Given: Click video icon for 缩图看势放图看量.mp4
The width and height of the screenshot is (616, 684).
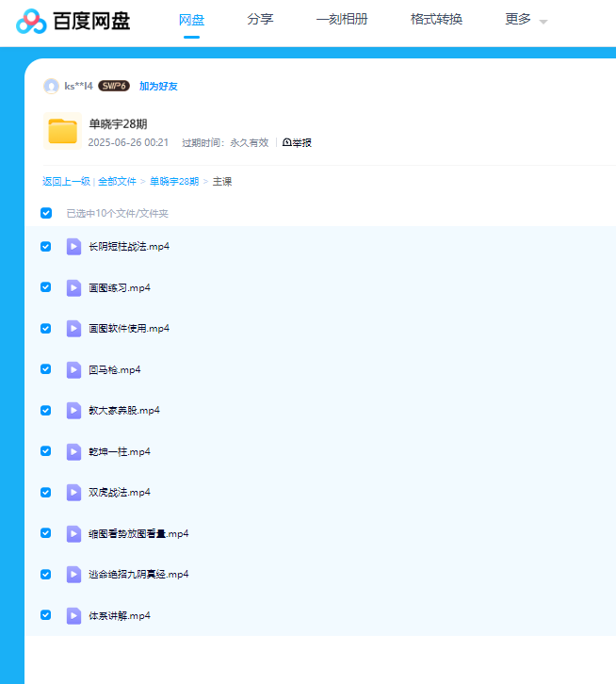Looking at the screenshot, I should pos(73,534).
